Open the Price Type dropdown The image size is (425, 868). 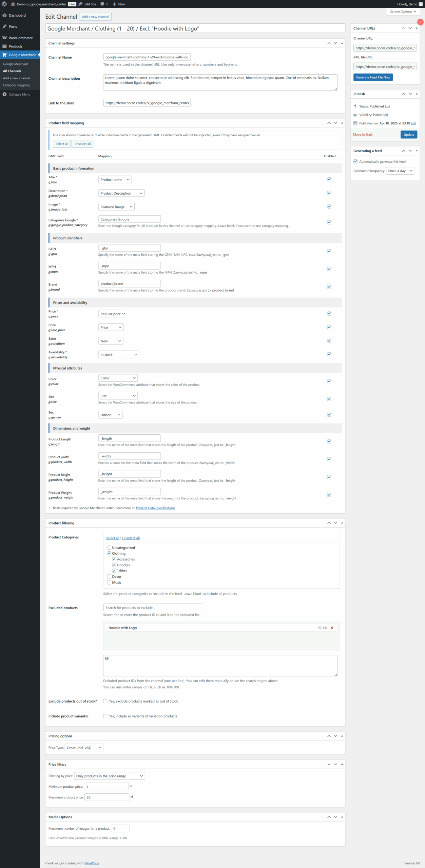(84, 748)
